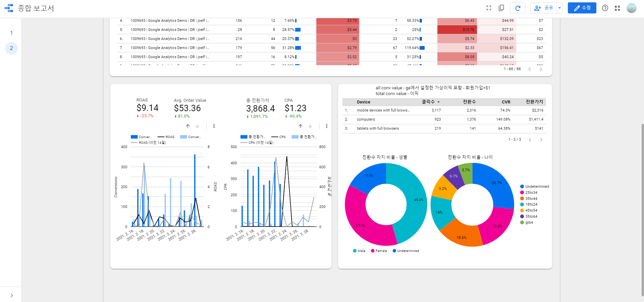Image resolution: width=644 pixels, height=302 pixels.
Task: Click the ROAS scorecard value $9.14
Action: (147, 108)
